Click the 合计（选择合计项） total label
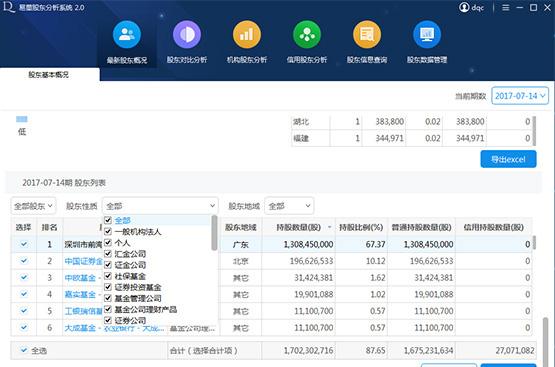Screen dimensions: 555x367 pyautogui.click(x=203, y=351)
